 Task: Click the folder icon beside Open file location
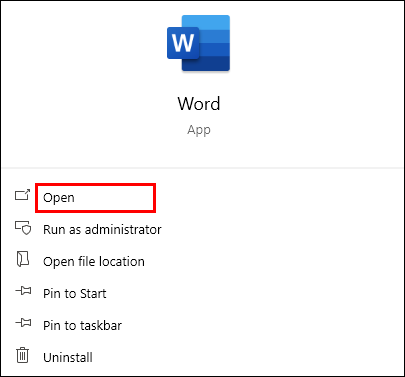coord(23,259)
